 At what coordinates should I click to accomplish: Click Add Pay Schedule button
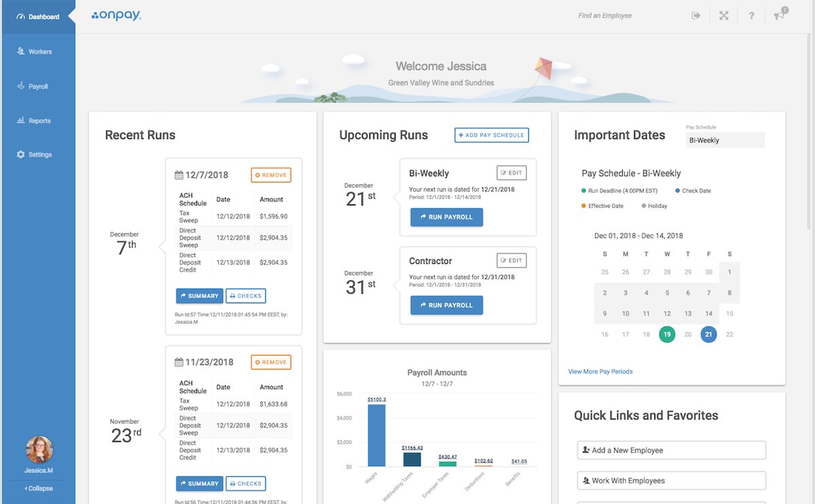(x=492, y=135)
